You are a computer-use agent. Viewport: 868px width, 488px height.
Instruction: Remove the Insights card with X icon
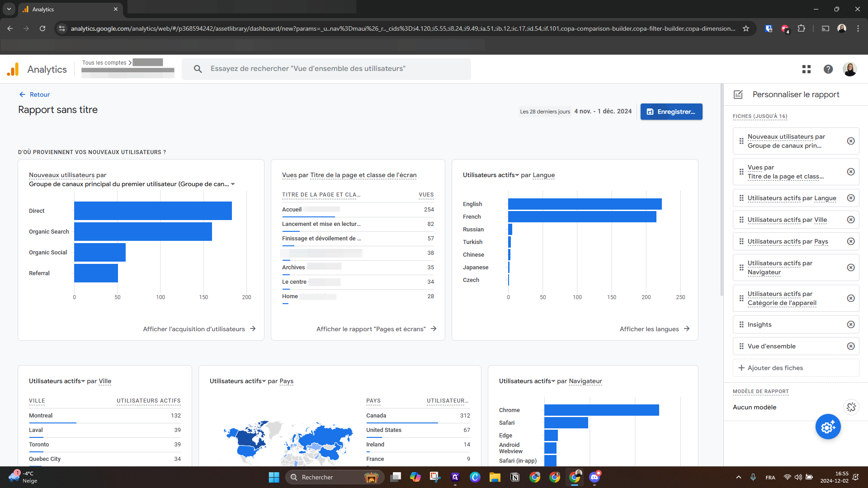tap(851, 324)
